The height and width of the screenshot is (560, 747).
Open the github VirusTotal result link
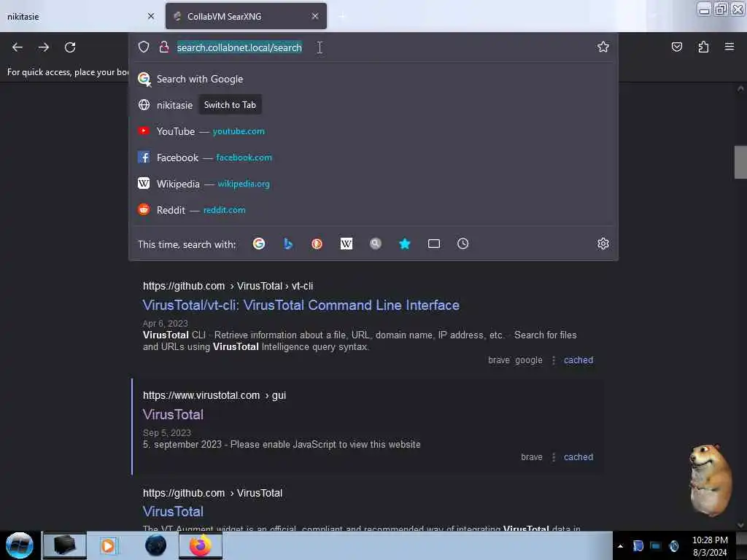coord(173,511)
